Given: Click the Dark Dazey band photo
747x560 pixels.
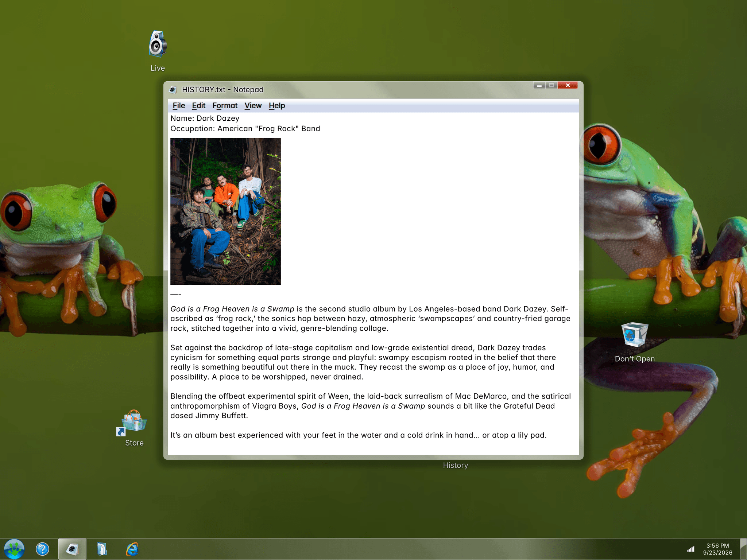Looking at the screenshot, I should (225, 211).
